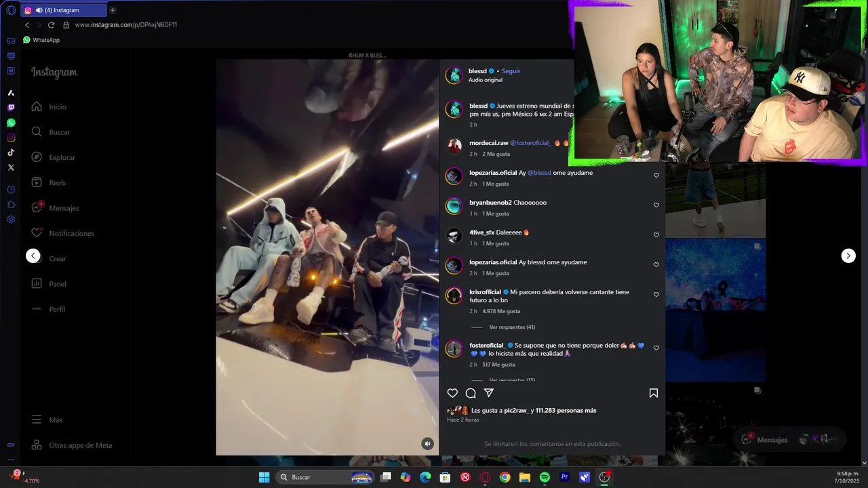Open Google Chrome from taskbar
The height and width of the screenshot is (488, 868).
(505, 477)
